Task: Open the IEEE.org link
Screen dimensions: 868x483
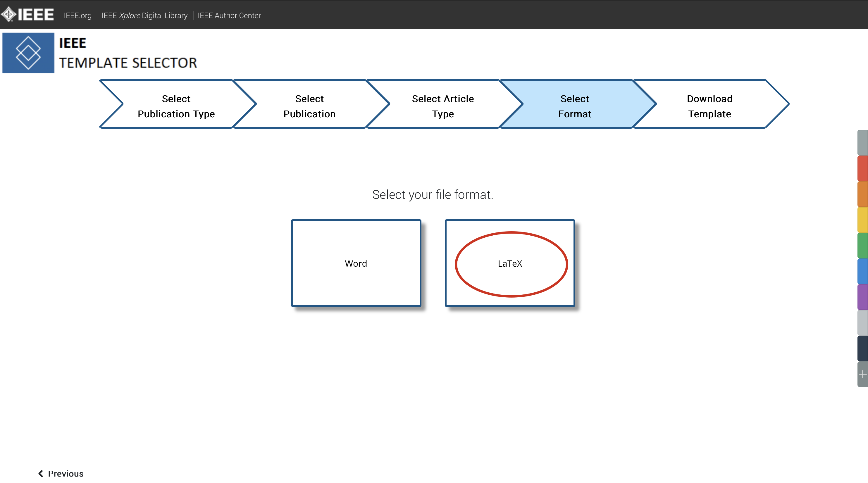Action: coord(77,15)
